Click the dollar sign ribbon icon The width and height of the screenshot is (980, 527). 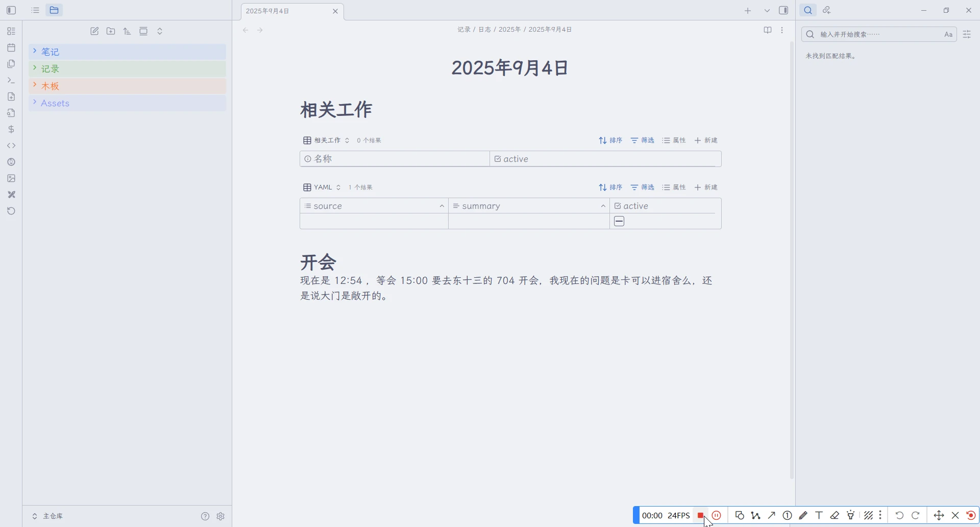tap(11, 130)
